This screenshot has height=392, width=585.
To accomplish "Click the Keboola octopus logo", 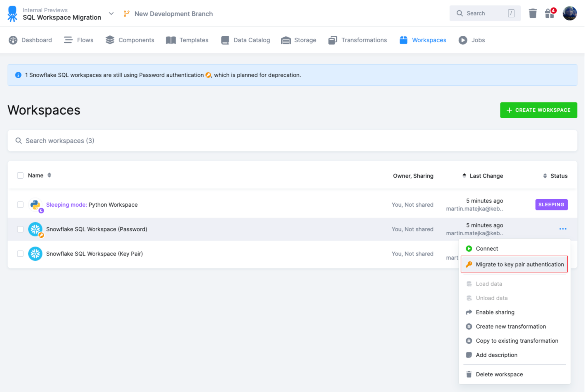I will click(x=12, y=14).
